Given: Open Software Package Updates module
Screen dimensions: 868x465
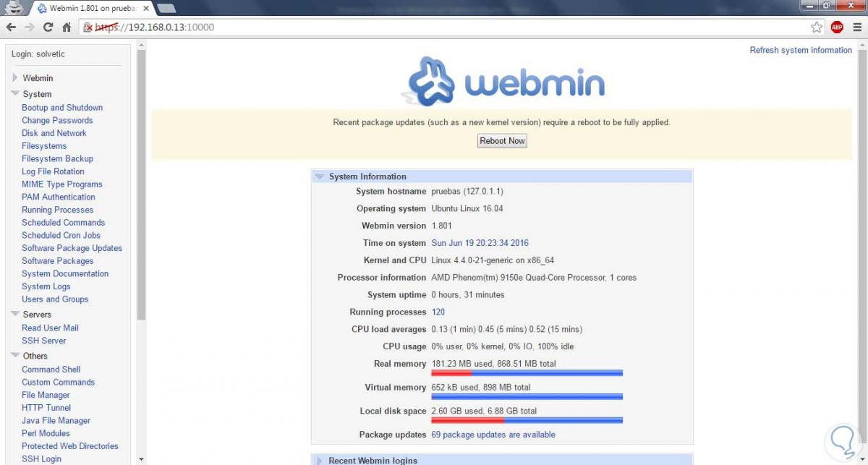Looking at the screenshot, I should pos(72,248).
